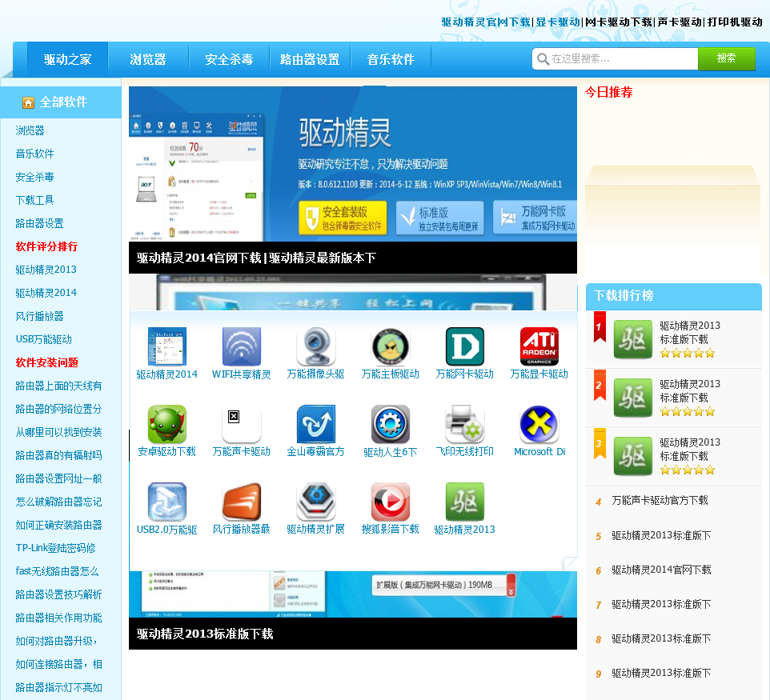Click the 驱动人生6下 gear icon
The image size is (770, 700).
click(391, 424)
